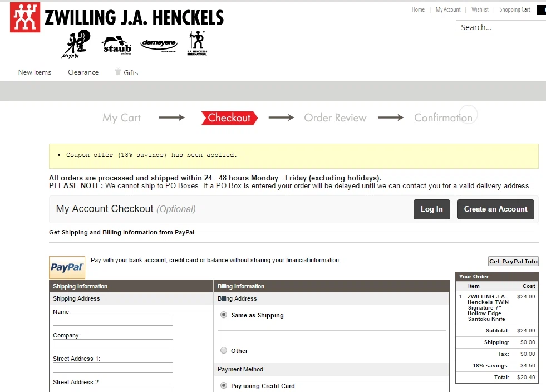Click the orders processed within 24 - 48 hours notice
This screenshot has height=392, width=546.
tap(215, 178)
